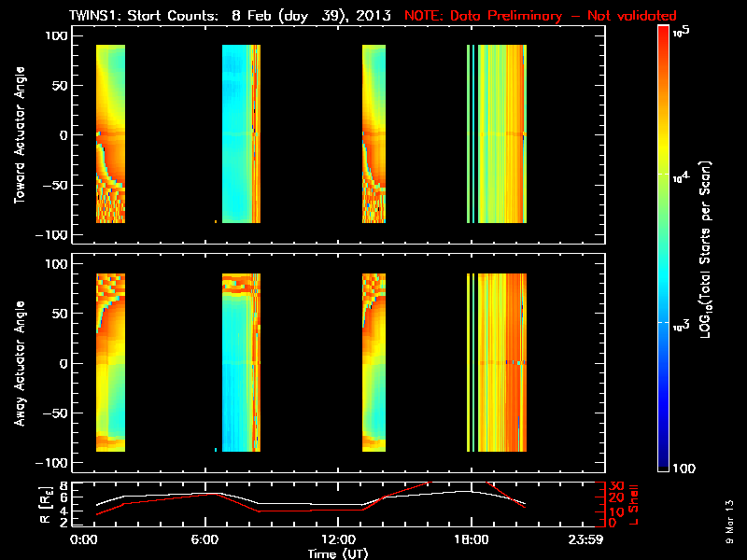Image resolution: width=747 pixels, height=560 pixels.
Task: Click the 6:00 time axis label
Action: click(x=204, y=540)
